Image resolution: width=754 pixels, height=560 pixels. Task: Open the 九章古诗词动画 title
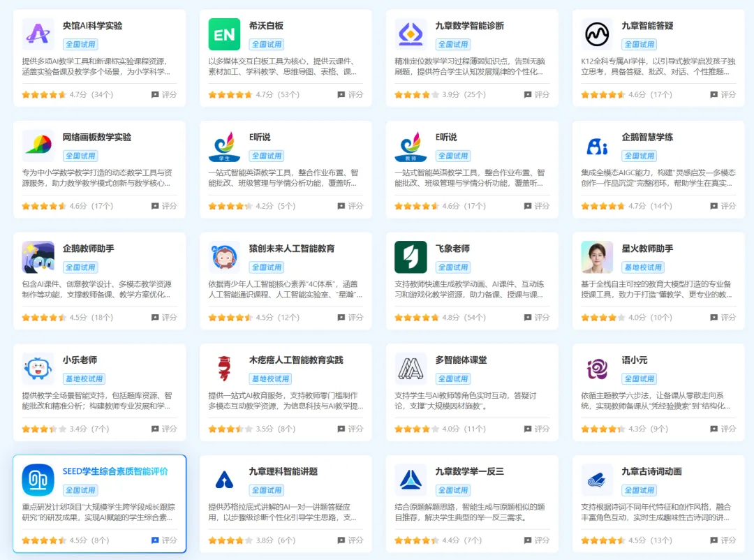651,471
